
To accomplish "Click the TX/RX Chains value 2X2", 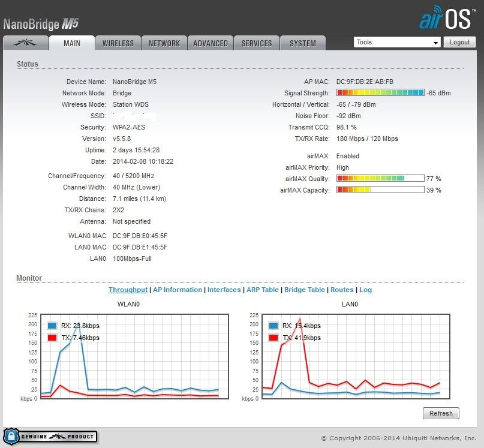I will click(118, 210).
